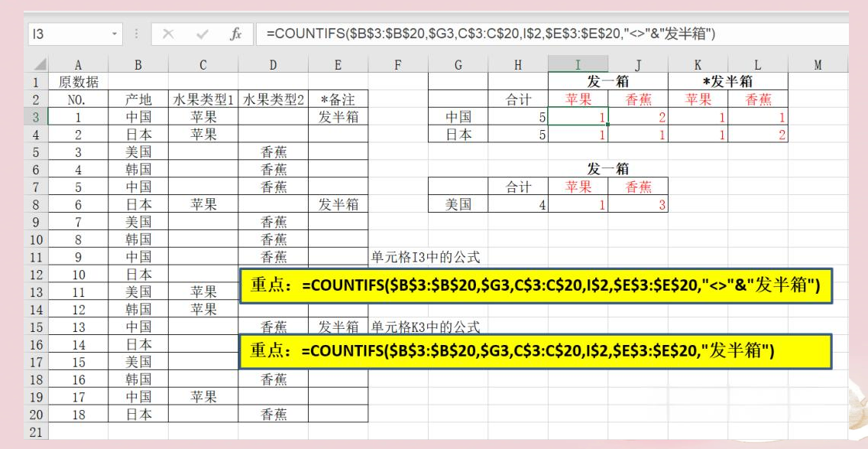Click the *备注 header cell
This screenshot has height=449, width=868.
tap(338, 99)
